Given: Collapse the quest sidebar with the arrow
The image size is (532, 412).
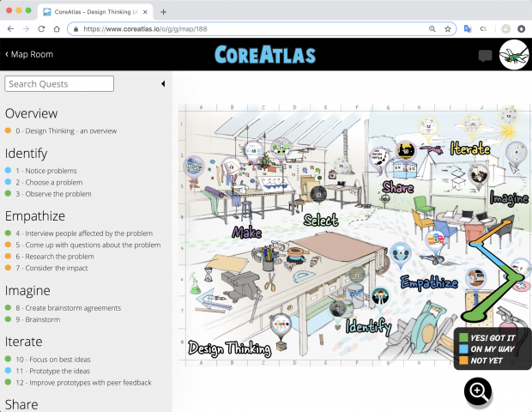Looking at the screenshot, I should (x=163, y=84).
